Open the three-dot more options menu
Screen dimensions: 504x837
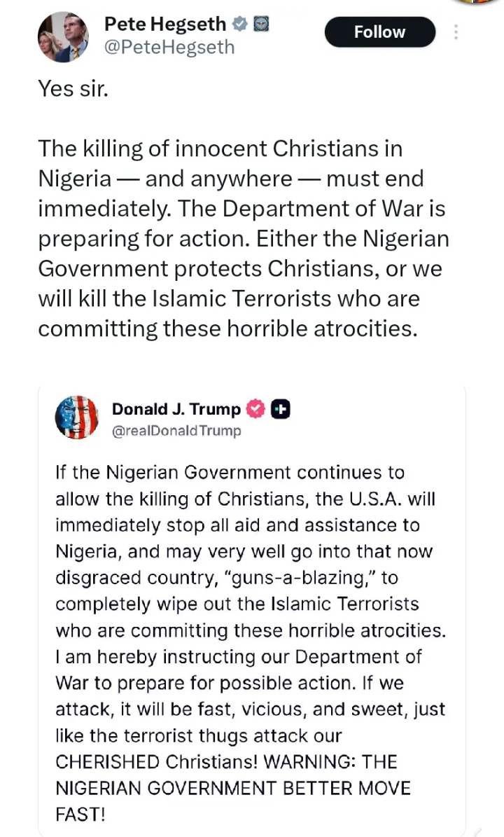[456, 32]
